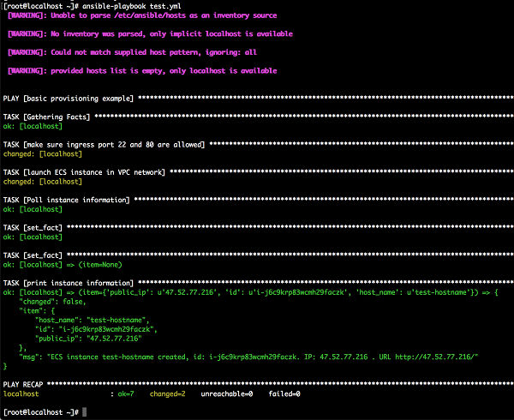Image resolution: width=514 pixels, height=420 pixels.
Task: Click the 'Could not match supplied host pattern' warning
Action: (x=132, y=52)
